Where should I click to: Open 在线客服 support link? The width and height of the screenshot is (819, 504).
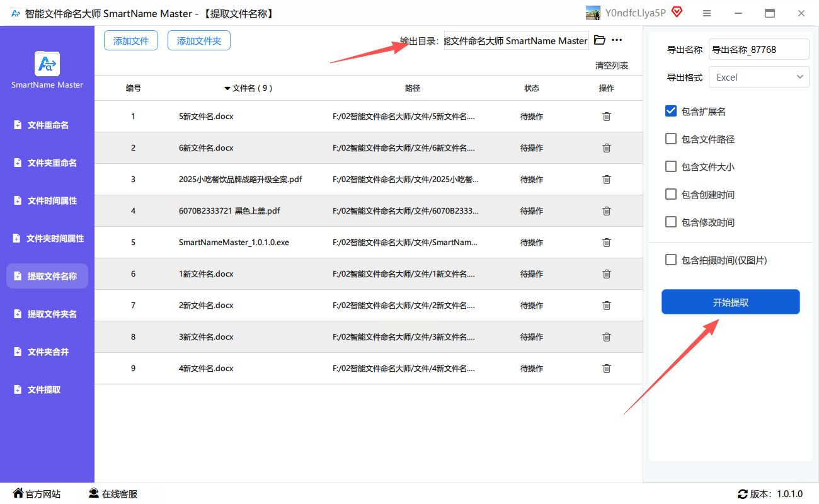pos(113,494)
